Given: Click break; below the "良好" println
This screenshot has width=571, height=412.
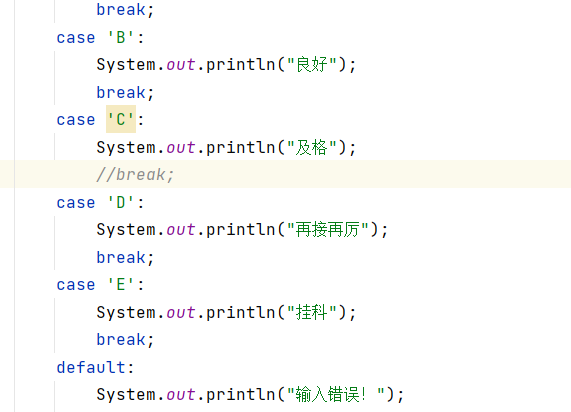Looking at the screenshot, I should coord(125,92).
